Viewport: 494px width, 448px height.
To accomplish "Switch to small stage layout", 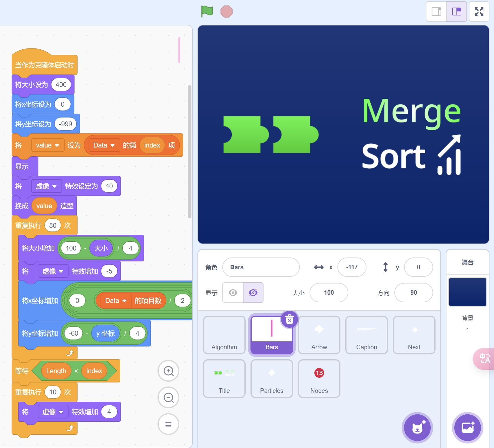I will [436, 12].
